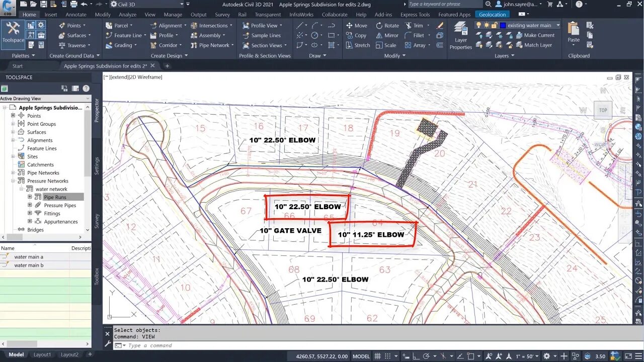This screenshot has width=644, height=362.
Task: Click the Erase tool icon in Modify panel
Action: click(440, 25)
